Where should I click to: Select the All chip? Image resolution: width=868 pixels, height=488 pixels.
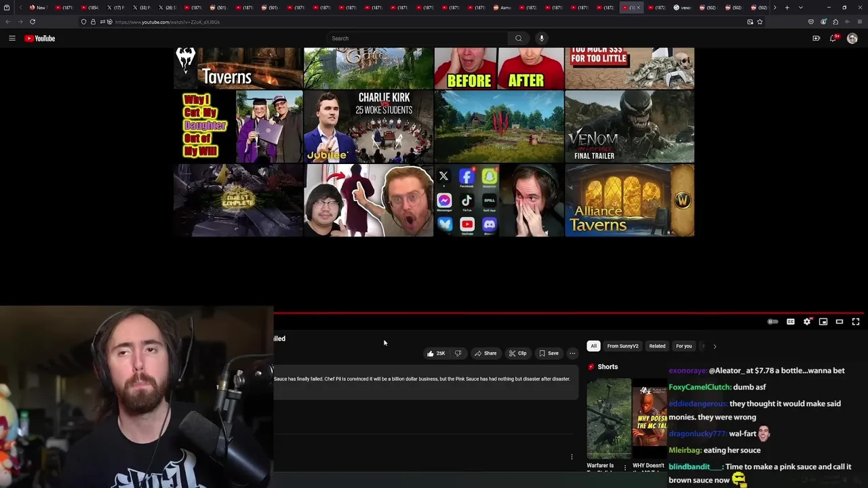(x=593, y=346)
